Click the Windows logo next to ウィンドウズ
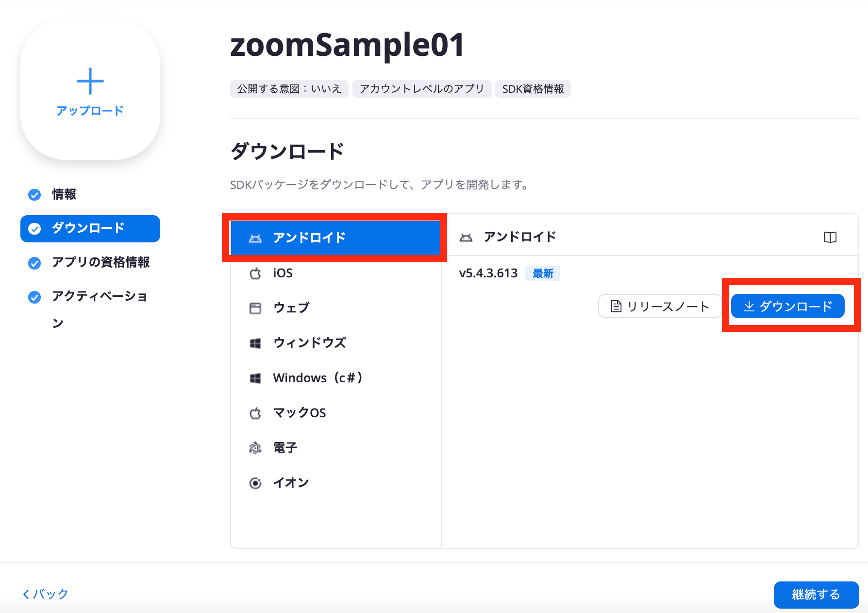 click(x=255, y=342)
